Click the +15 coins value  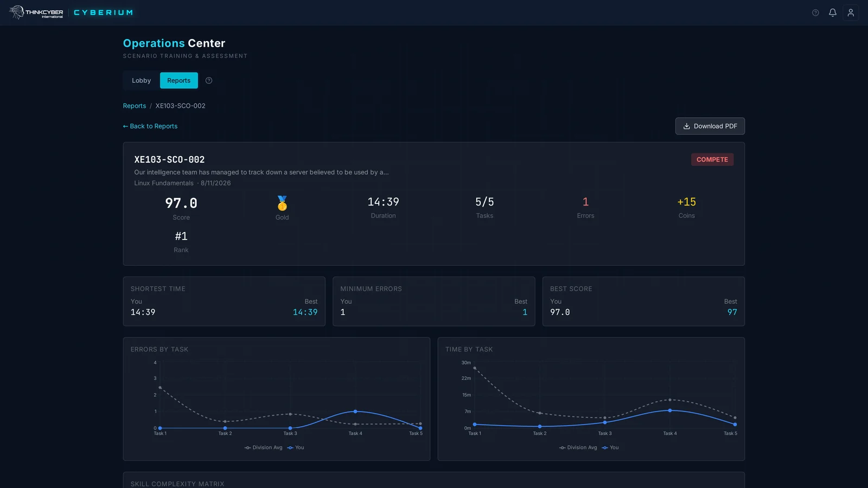(687, 202)
